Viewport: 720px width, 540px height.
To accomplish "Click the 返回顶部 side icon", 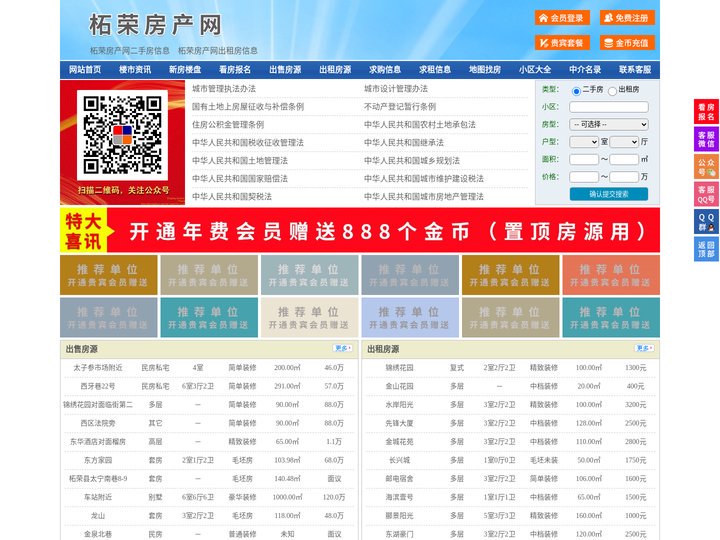I will (706, 249).
